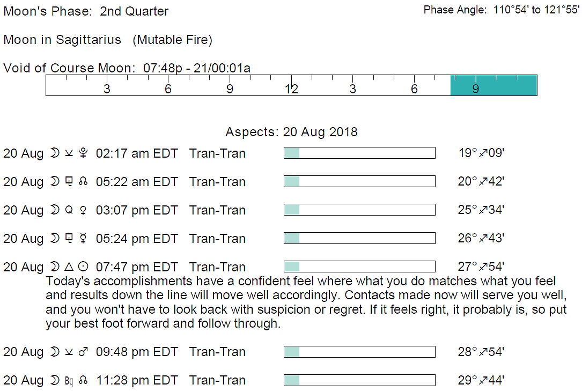This screenshot has height=392, width=582.
Task: Click the Mars glyph in the 09:48 pm aspect
Action: [83, 352]
